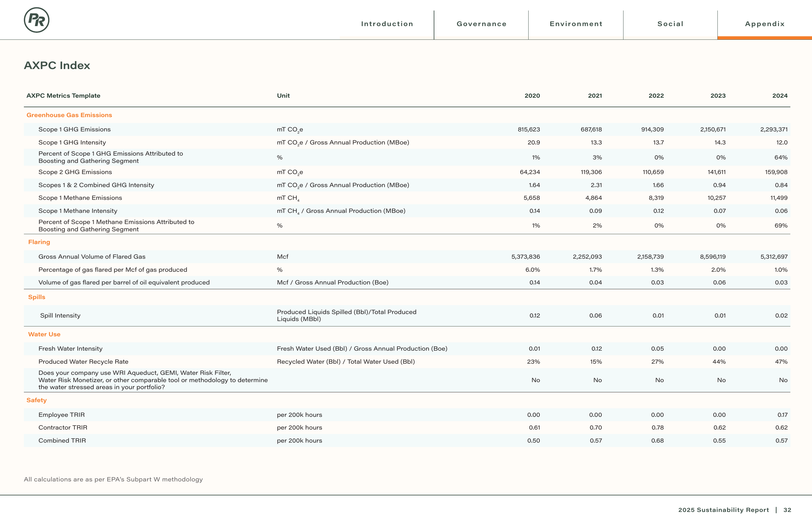812x525 pixels.
Task: Click the Safety section label
Action: click(37, 400)
